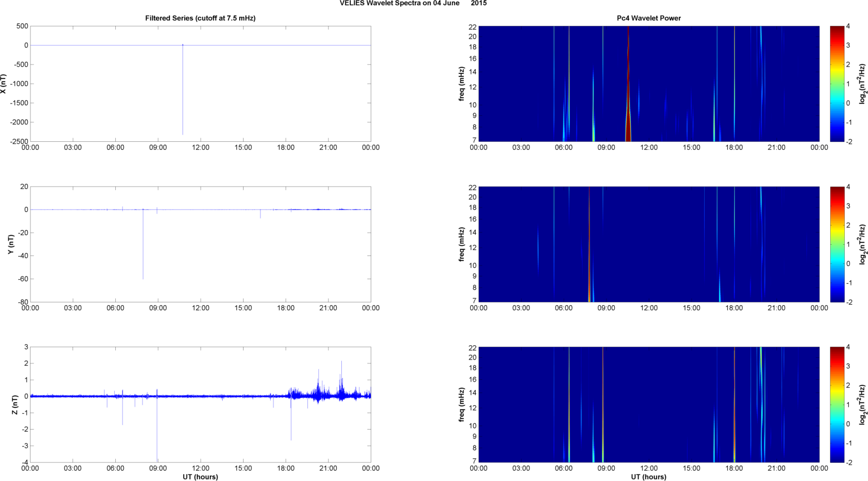
Task: Select the Z (nT) axis label
Action: point(15,405)
